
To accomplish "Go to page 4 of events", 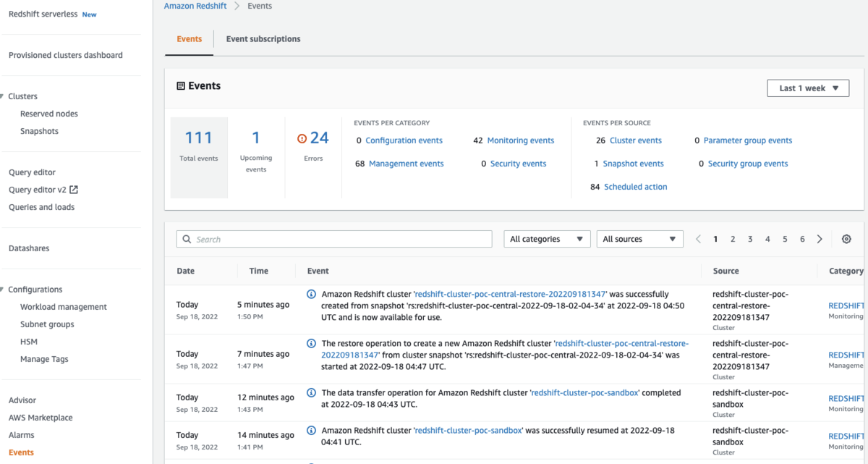I will 767,239.
